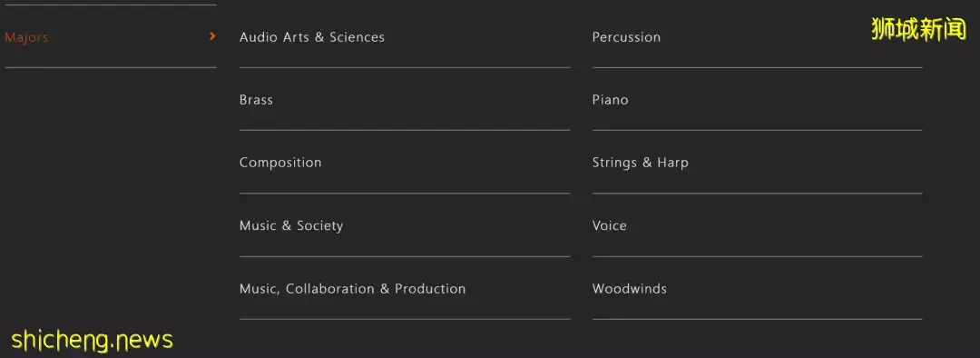Click the word Society in the submenu
980x358 pixels.
(319, 226)
